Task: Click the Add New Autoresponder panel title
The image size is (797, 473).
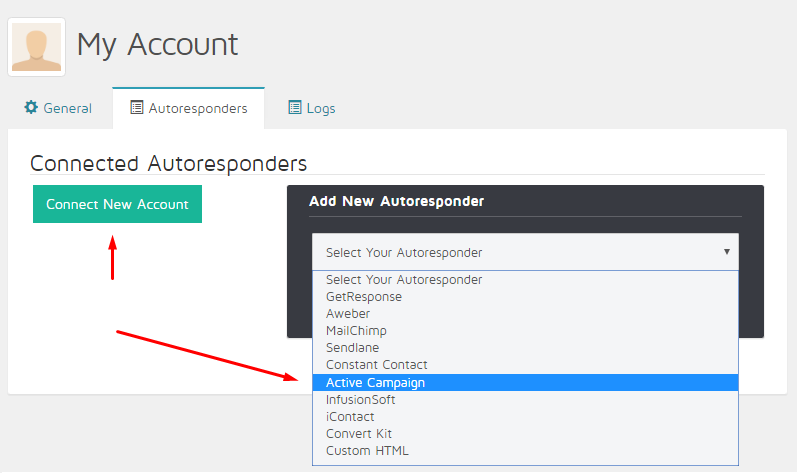Action: pyautogui.click(x=396, y=201)
